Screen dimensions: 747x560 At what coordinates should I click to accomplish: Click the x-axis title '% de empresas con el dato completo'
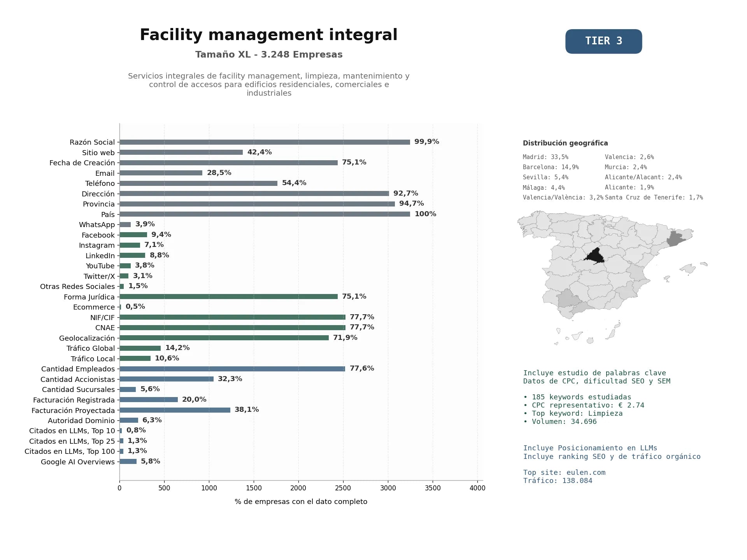click(301, 502)
